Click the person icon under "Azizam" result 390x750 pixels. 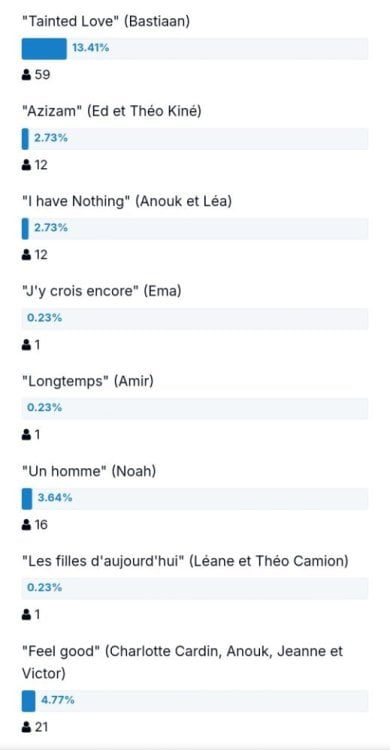26,165
